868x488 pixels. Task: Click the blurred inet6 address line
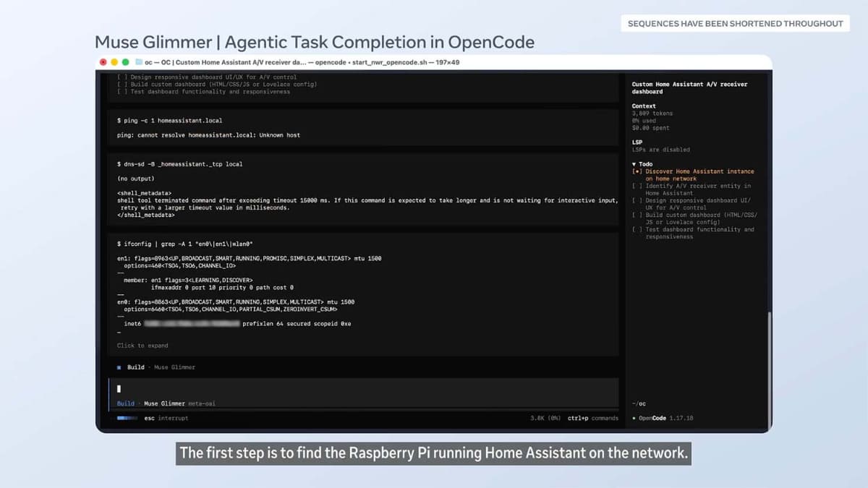pyautogui.click(x=237, y=324)
